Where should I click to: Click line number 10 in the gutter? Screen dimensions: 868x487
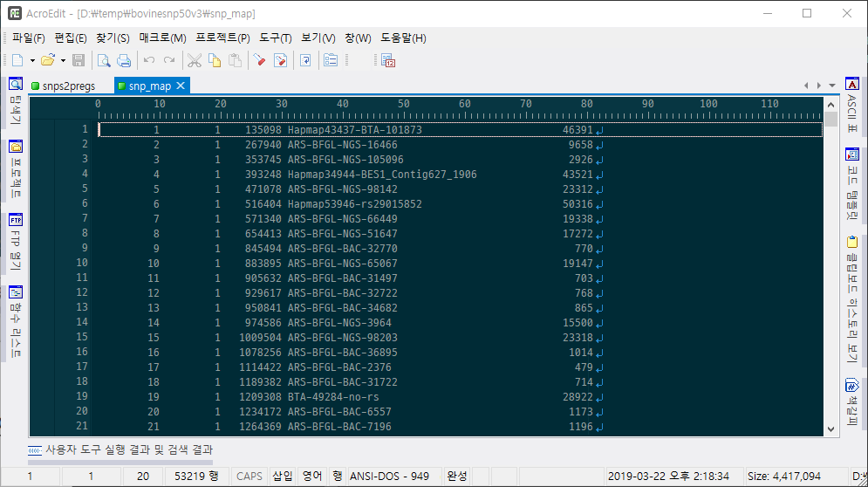82,263
